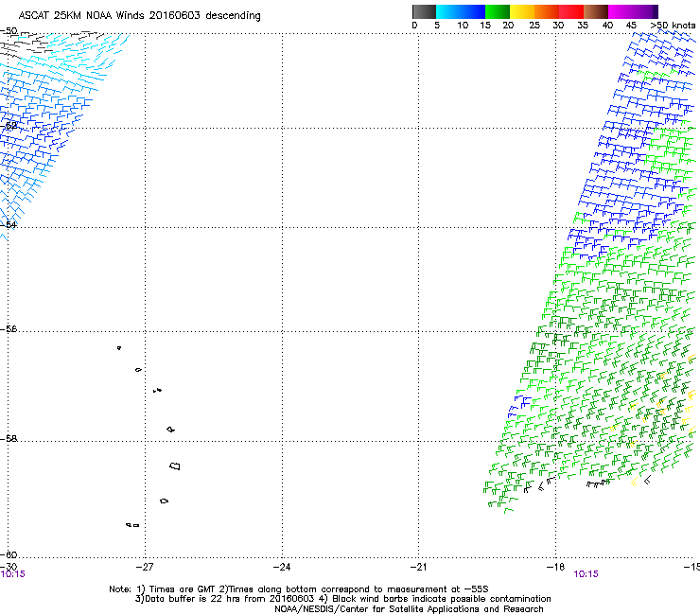700x615 pixels.
Task: Click the note 'Times are GMT' line
Action: coord(299,589)
